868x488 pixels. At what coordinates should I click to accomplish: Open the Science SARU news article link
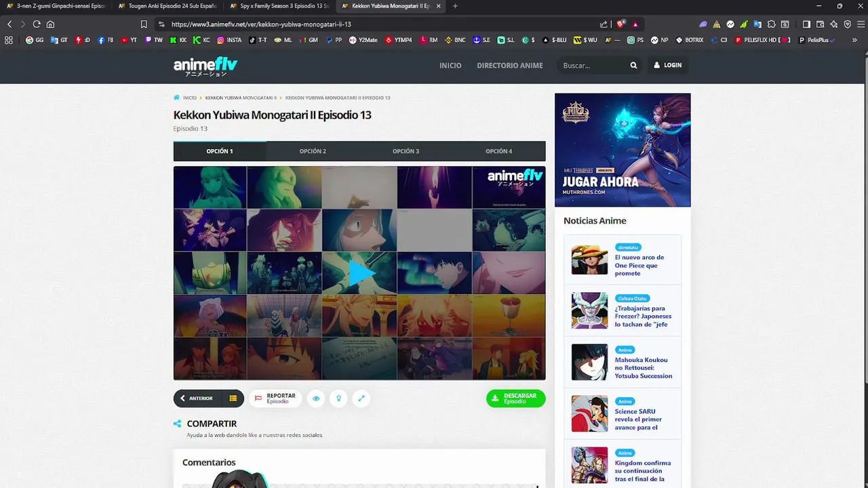tap(638, 420)
